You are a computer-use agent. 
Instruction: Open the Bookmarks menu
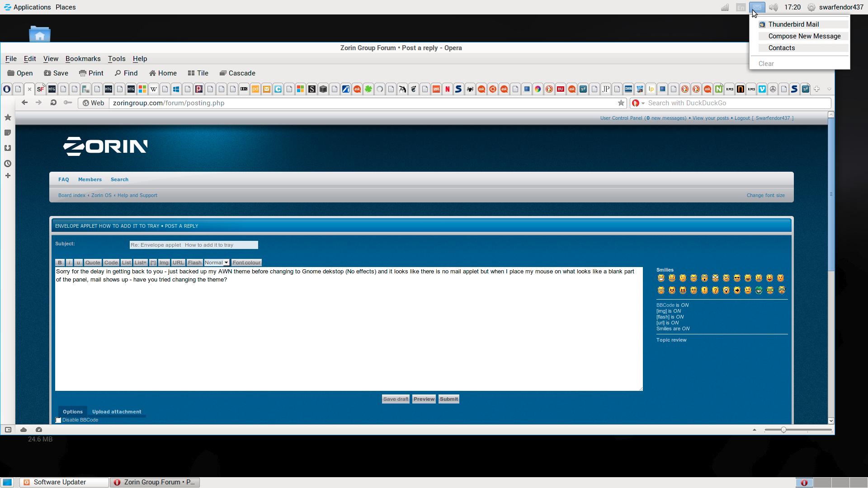click(x=83, y=59)
